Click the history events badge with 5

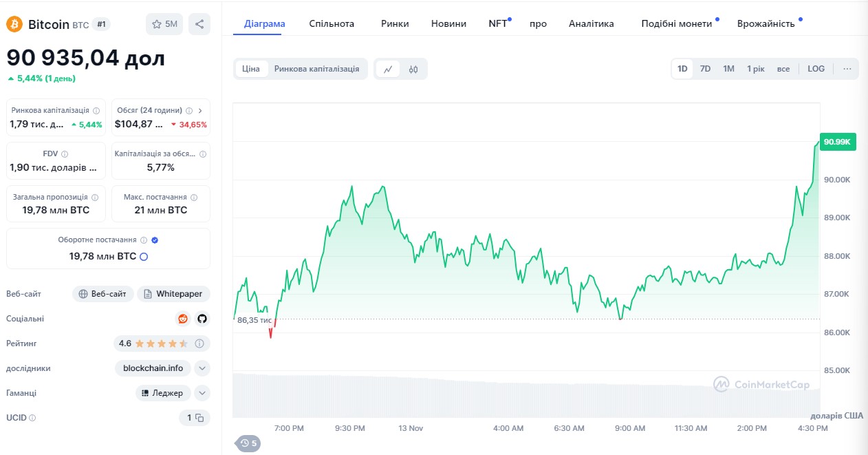[x=248, y=443]
